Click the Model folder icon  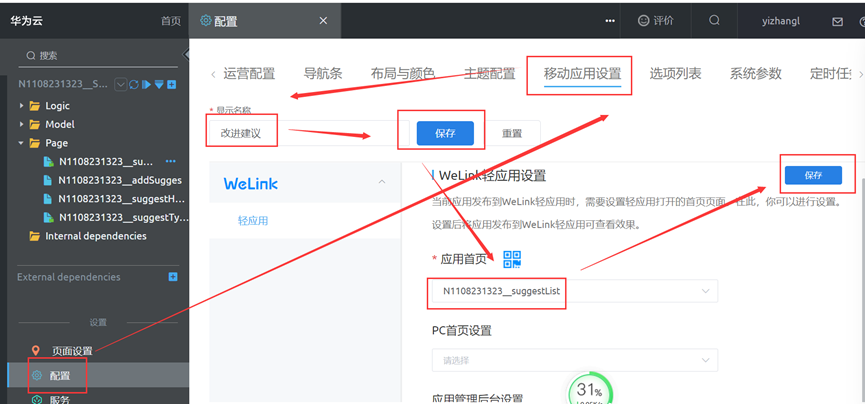click(x=35, y=124)
